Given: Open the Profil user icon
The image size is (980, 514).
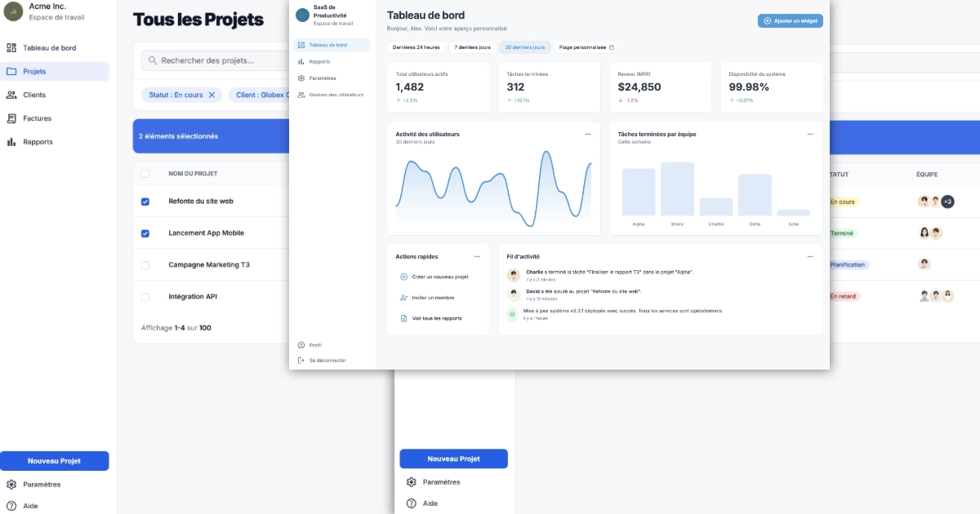Looking at the screenshot, I should [301, 345].
